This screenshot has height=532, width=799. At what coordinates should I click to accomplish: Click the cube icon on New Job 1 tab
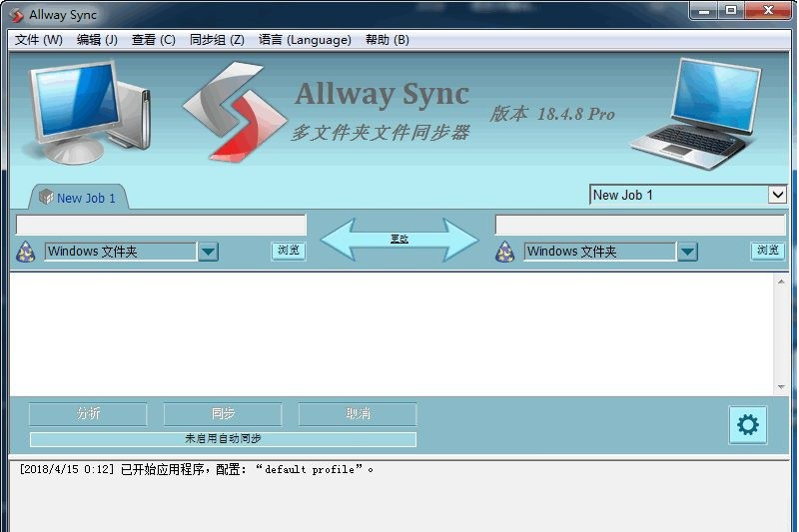tap(46, 197)
